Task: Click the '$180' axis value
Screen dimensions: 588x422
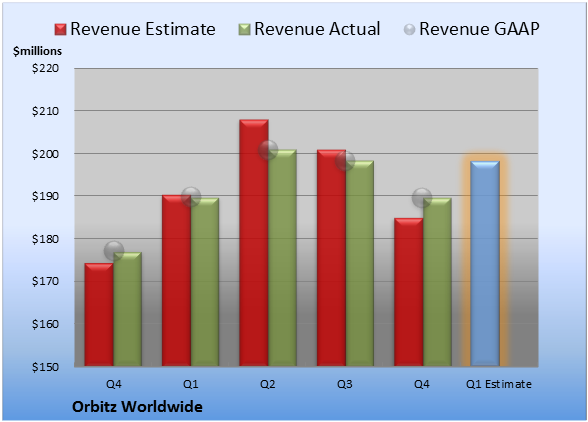Action: pyautogui.click(x=45, y=239)
